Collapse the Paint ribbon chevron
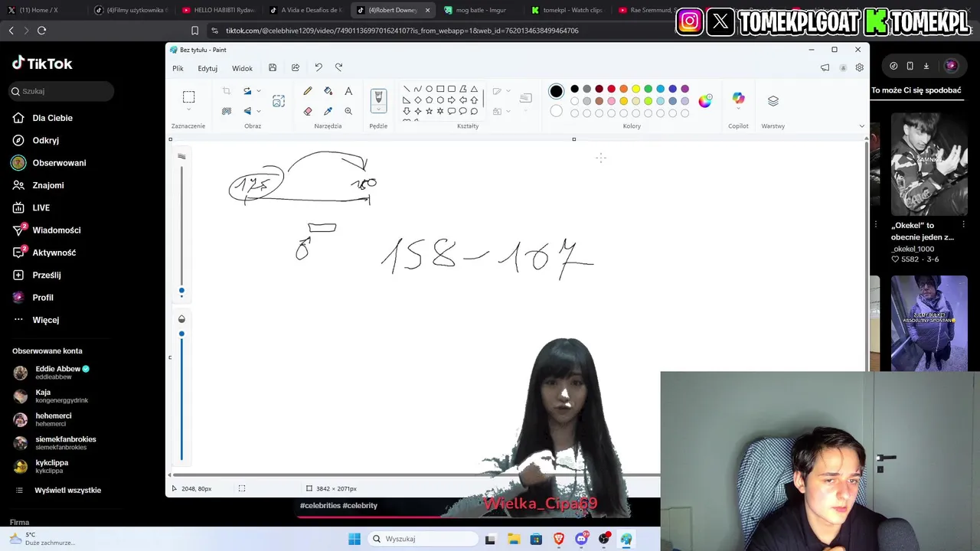Image resolution: width=980 pixels, height=551 pixels. (861, 126)
